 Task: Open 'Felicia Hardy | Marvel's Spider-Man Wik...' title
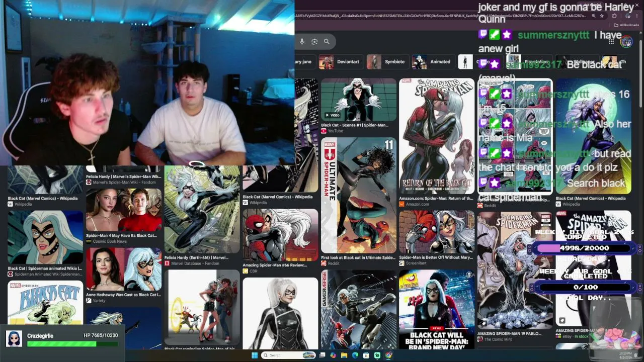(x=124, y=177)
